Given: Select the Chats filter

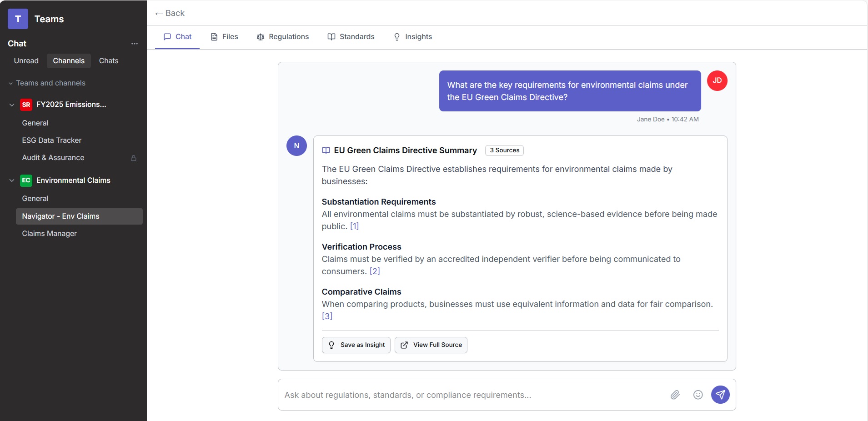Looking at the screenshot, I should coord(109,61).
